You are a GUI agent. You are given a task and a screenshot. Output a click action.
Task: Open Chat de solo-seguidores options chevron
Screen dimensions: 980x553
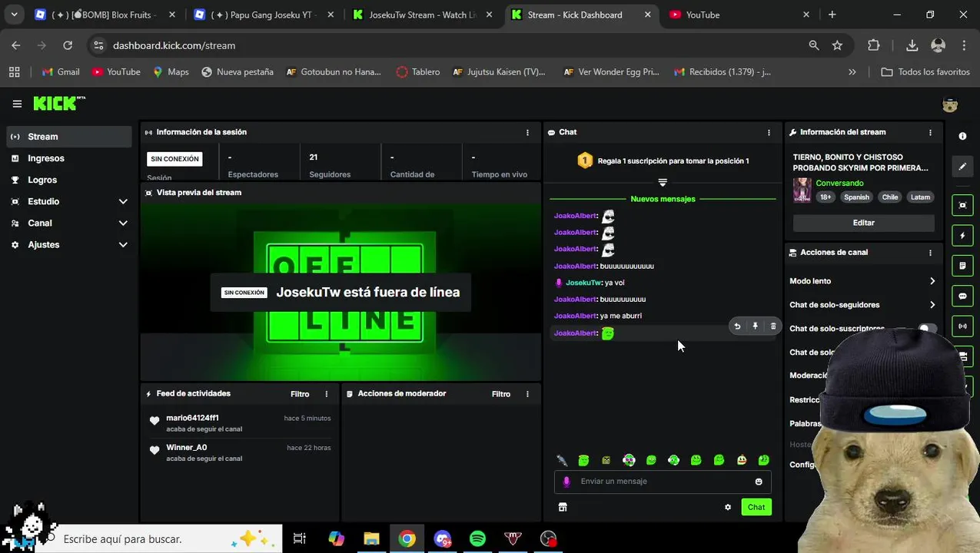coord(932,305)
